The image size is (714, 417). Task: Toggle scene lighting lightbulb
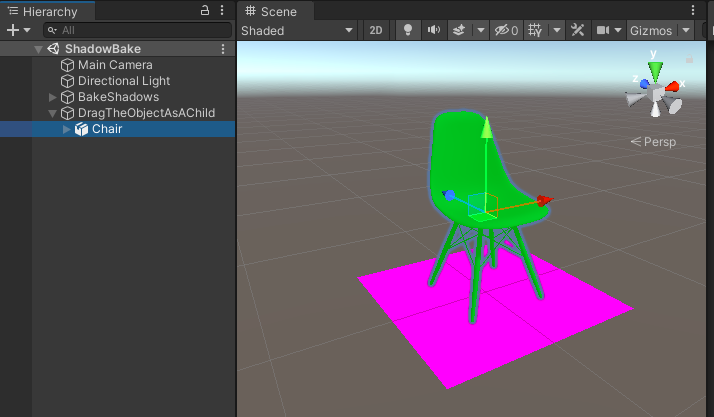(x=408, y=31)
